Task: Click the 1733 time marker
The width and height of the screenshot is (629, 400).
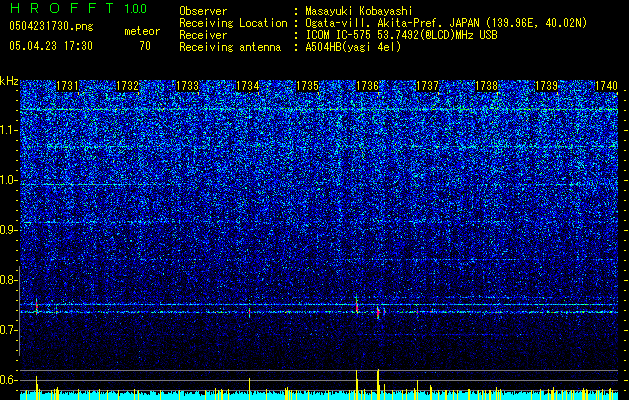Action: (187, 86)
